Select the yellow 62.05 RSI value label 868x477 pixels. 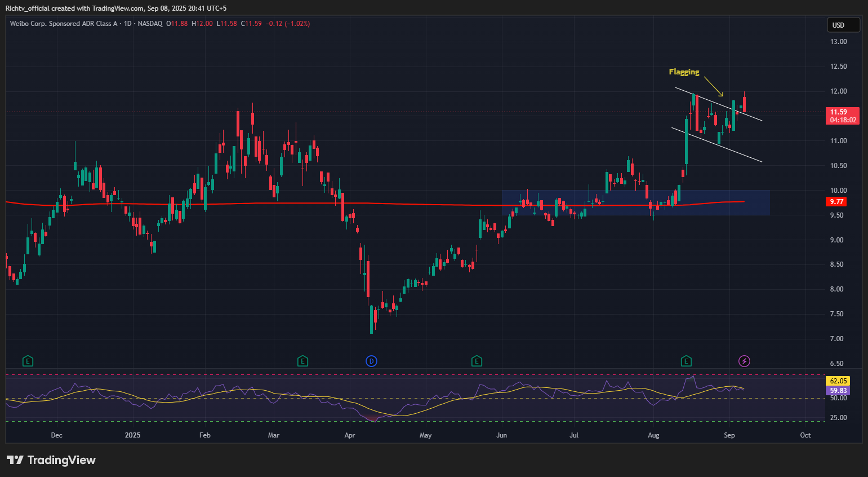pos(838,381)
